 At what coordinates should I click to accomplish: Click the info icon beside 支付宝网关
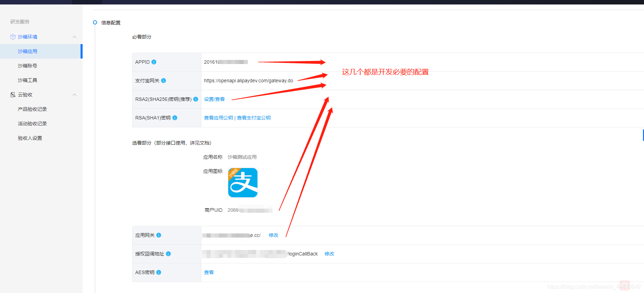pos(163,81)
